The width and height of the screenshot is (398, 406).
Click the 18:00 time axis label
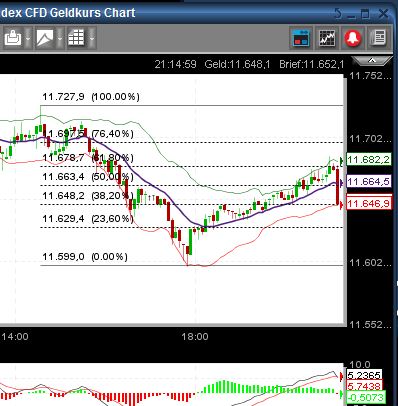(195, 336)
